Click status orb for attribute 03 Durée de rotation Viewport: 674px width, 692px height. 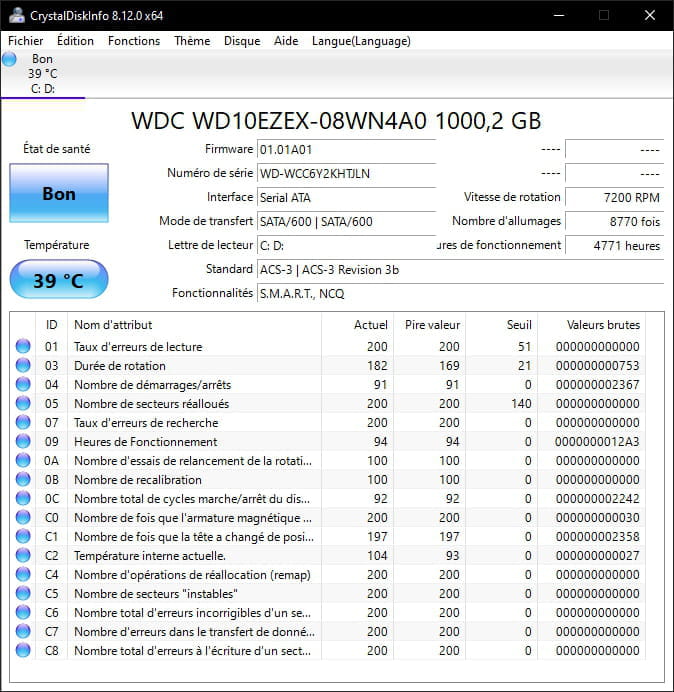tap(23, 365)
